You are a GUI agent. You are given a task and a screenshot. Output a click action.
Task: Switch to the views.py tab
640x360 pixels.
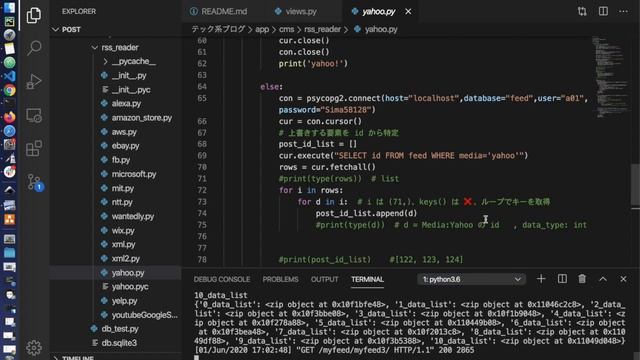(x=296, y=11)
